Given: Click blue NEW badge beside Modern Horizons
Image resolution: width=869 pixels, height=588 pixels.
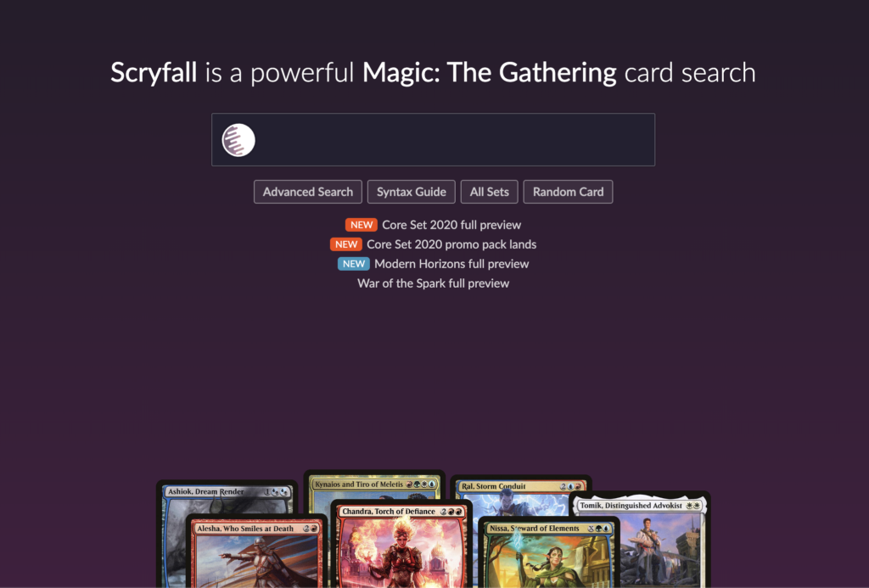Looking at the screenshot, I should point(354,264).
